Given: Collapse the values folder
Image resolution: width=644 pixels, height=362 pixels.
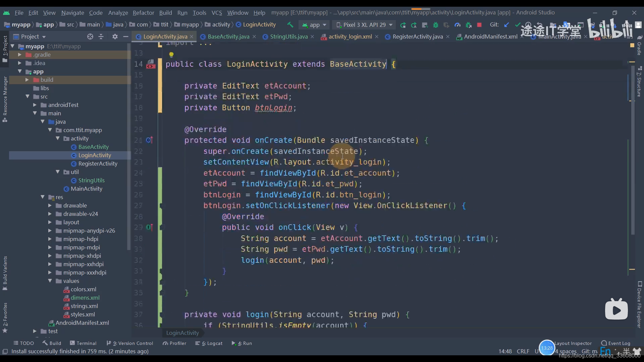Looking at the screenshot, I should (50, 281).
